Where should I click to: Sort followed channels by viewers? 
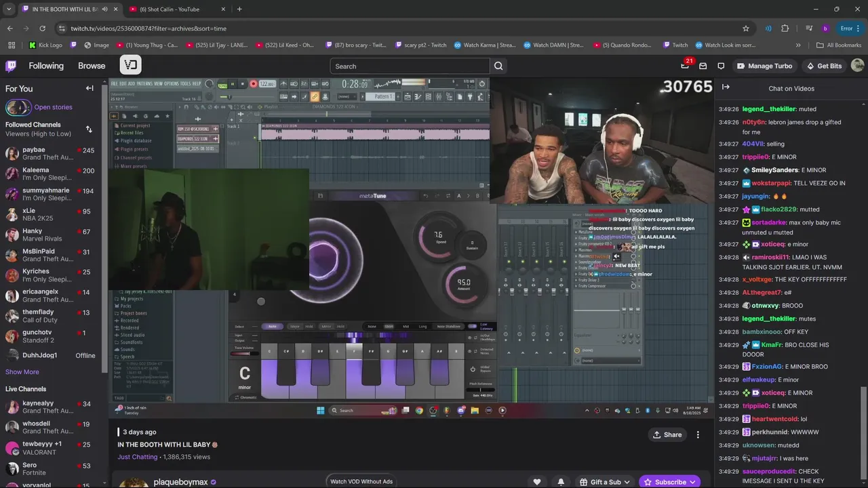click(x=89, y=129)
